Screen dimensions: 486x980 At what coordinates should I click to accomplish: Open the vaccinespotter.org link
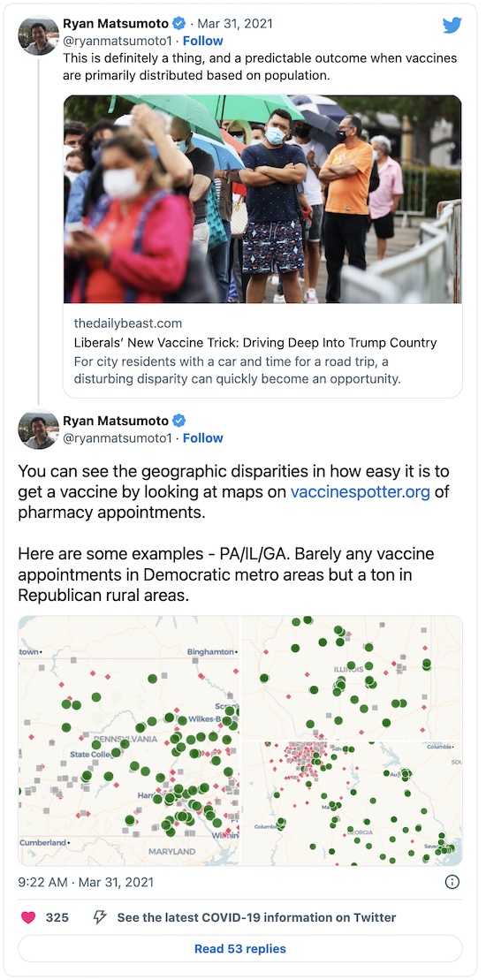click(361, 492)
